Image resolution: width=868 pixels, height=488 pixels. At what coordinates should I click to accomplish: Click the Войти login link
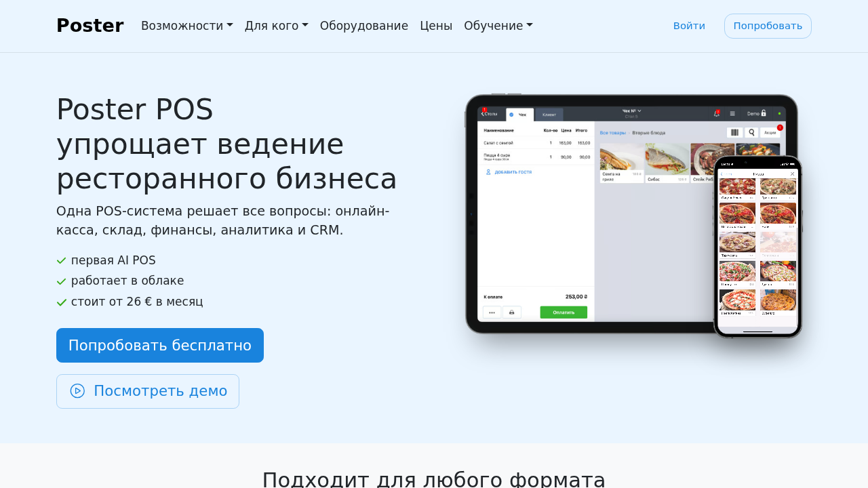click(689, 26)
